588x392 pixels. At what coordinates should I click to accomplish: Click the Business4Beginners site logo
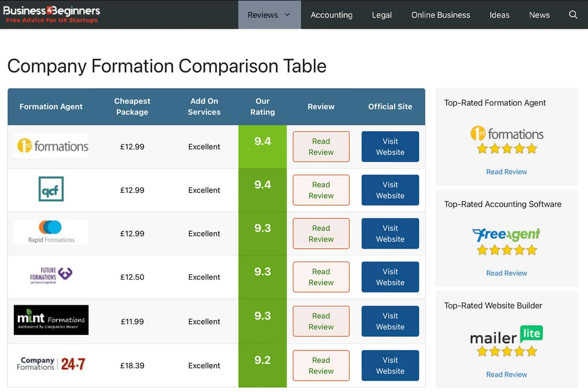(52, 15)
